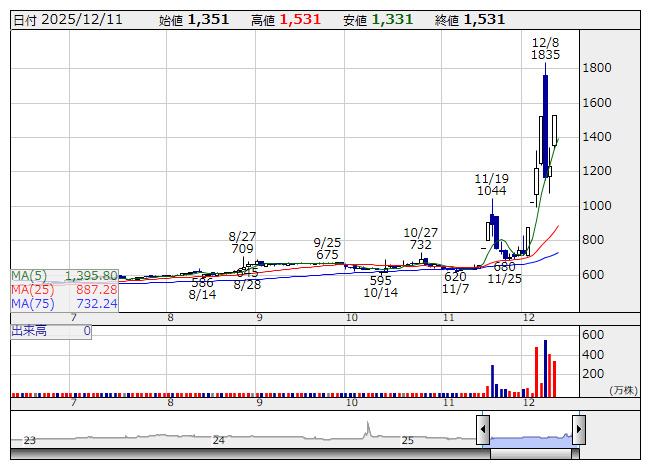The image size is (653, 470).
Task: Click the 出来高 volume label
Action: click(x=29, y=330)
